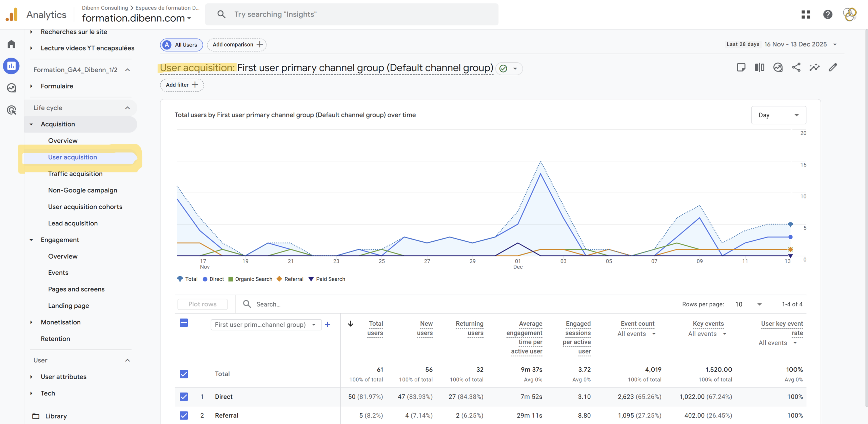Click the compare data icon in toolbar
The image size is (868, 424).
coord(759,67)
